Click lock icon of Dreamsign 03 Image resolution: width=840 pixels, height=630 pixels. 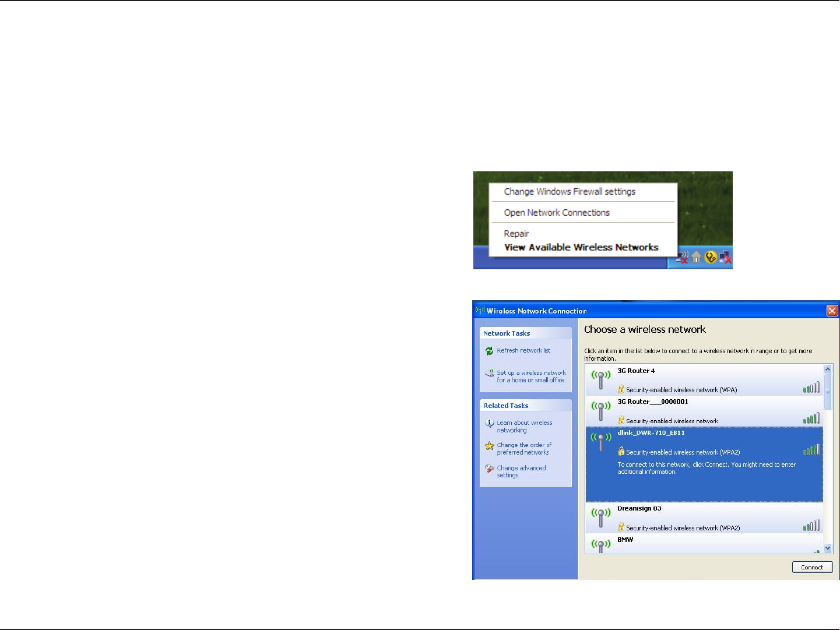point(621,527)
